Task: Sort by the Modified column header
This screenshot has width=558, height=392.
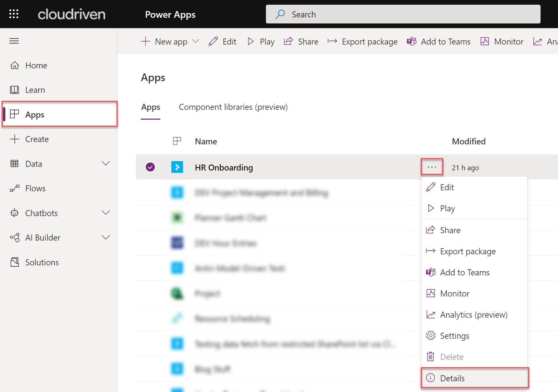Action: point(468,142)
